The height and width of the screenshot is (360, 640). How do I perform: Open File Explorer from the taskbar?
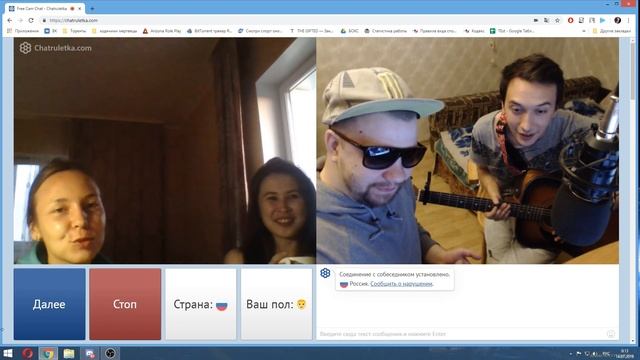click(69, 353)
